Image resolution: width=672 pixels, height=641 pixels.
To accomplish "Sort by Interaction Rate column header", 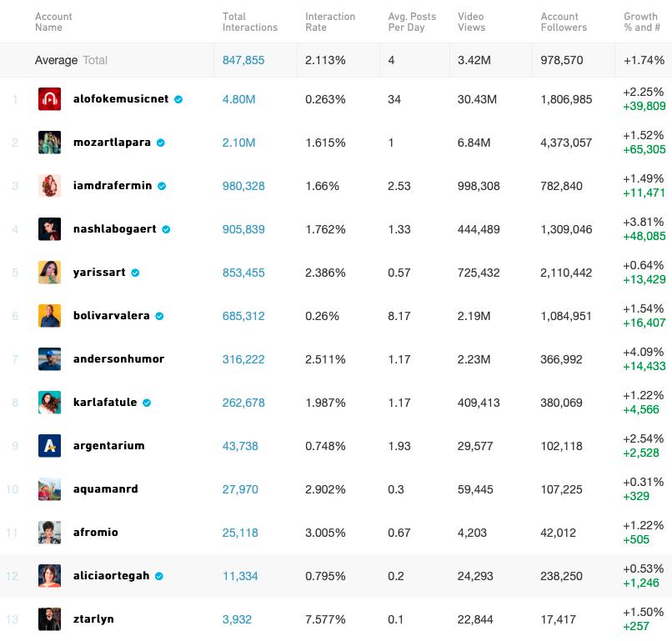I will coord(330,22).
